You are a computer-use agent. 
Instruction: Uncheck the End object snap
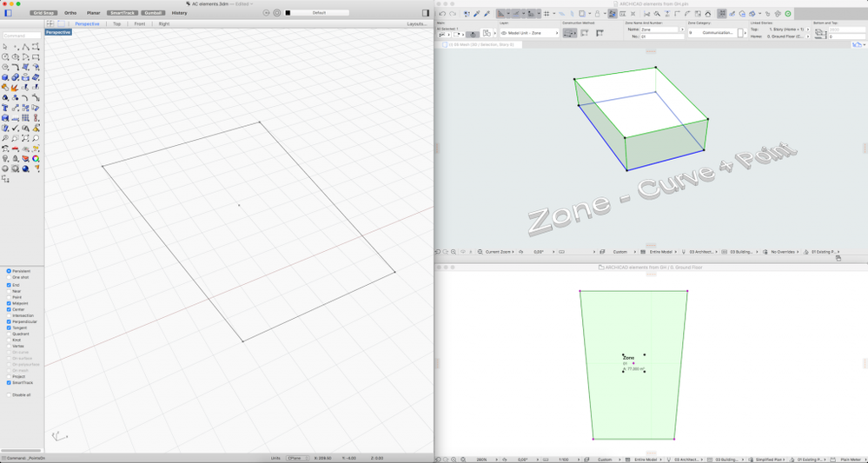(x=9, y=285)
